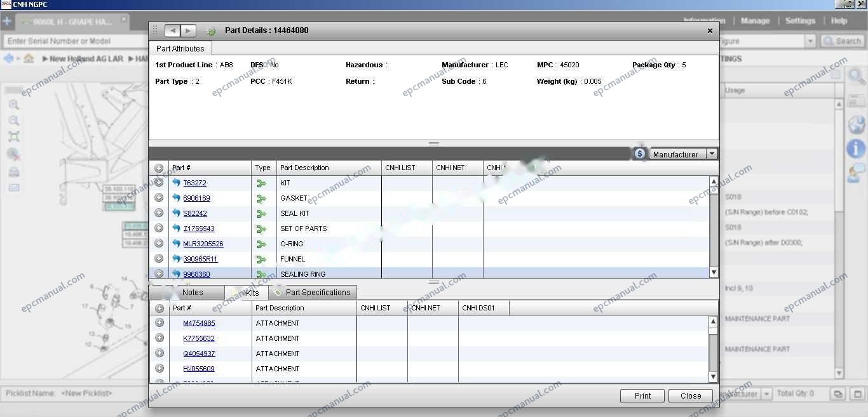
Task: Sort by CNHI DS01 column in Kits table
Action: pos(484,308)
